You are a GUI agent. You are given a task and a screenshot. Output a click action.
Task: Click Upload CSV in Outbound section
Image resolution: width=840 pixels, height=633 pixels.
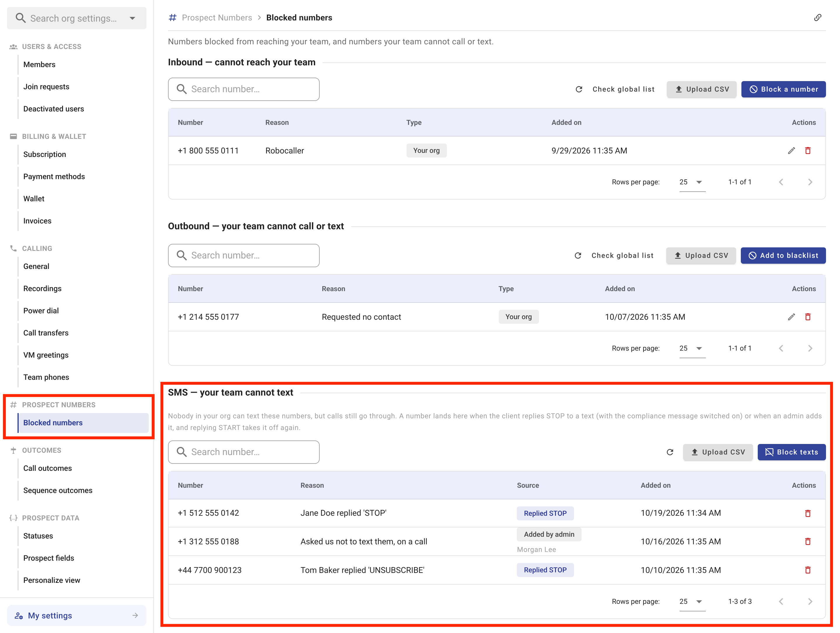click(701, 256)
